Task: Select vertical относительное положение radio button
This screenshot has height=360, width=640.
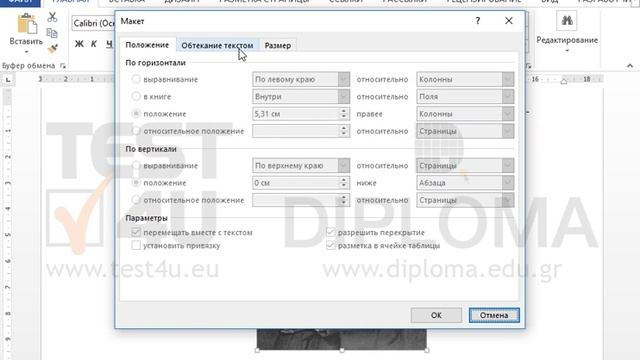Action: [136, 200]
